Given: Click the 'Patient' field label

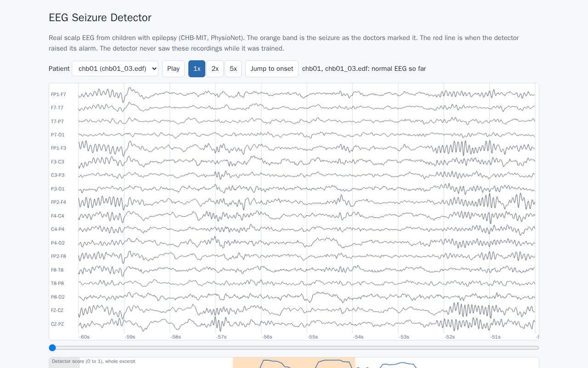Looking at the screenshot, I should (59, 69).
